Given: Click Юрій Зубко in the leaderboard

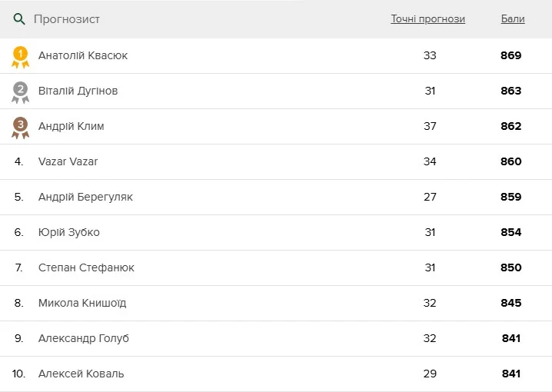Looking at the screenshot, I should click(x=68, y=233).
